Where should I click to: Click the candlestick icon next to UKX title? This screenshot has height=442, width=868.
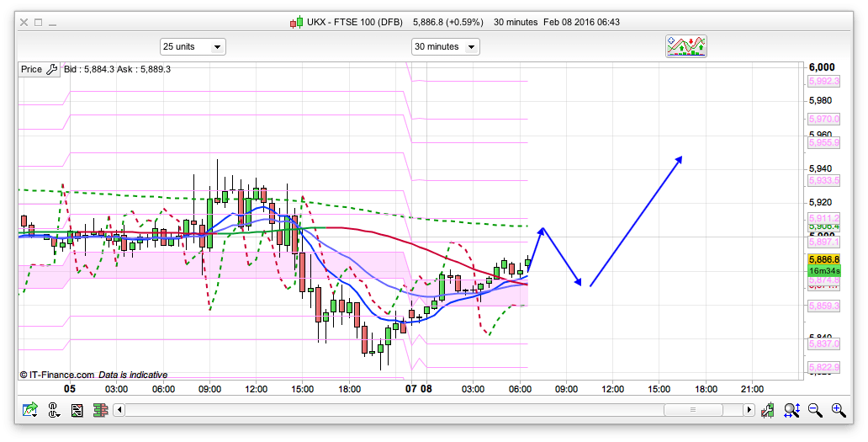point(296,23)
